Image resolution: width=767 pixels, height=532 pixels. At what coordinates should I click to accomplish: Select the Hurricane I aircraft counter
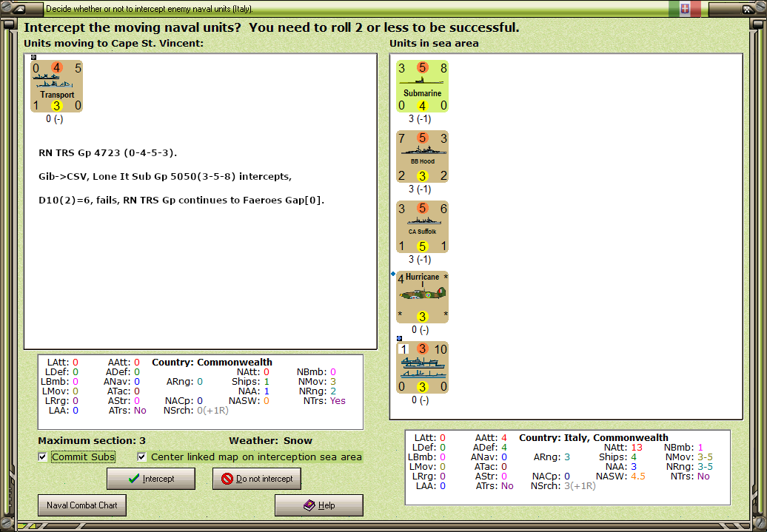coord(422,296)
